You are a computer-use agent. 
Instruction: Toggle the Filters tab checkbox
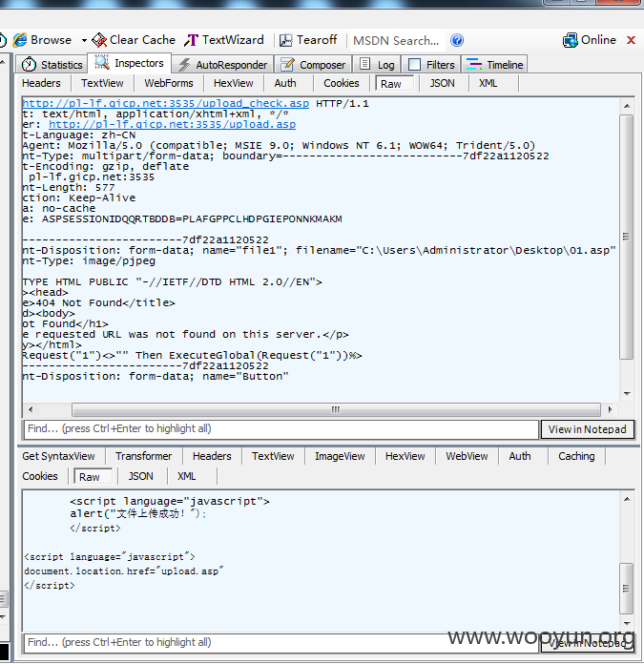point(414,65)
